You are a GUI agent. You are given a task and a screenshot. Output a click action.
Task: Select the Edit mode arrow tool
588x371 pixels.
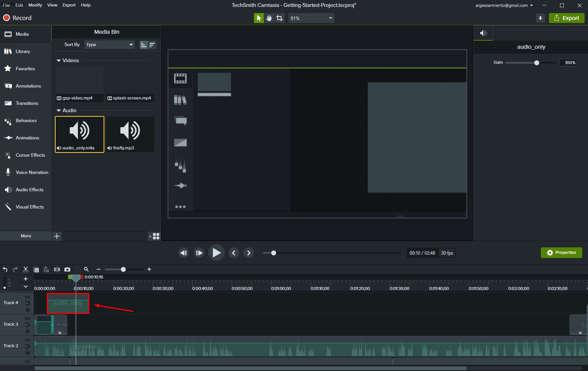[x=259, y=18]
